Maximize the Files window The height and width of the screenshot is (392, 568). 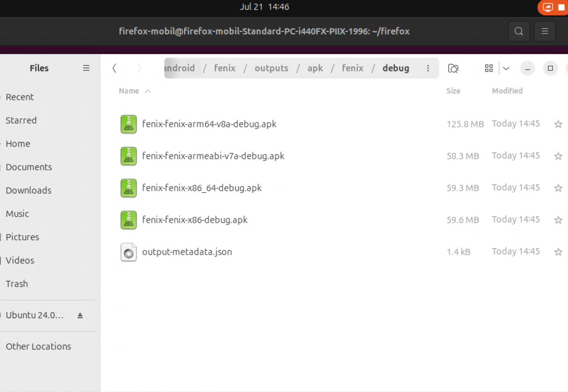click(550, 68)
